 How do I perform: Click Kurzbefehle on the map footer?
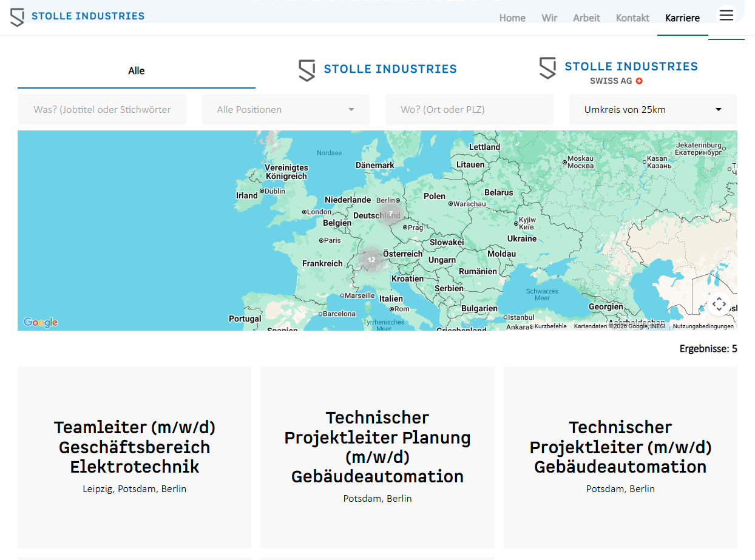550,326
